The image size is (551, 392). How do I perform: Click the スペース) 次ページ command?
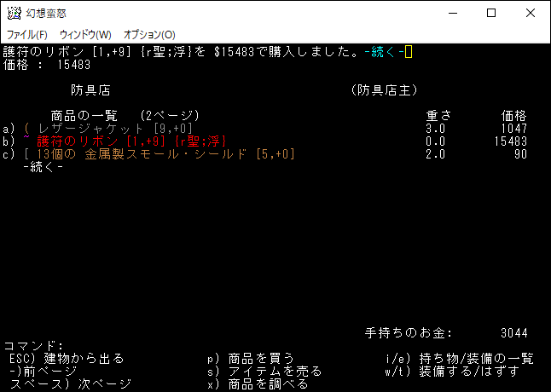coord(71,384)
